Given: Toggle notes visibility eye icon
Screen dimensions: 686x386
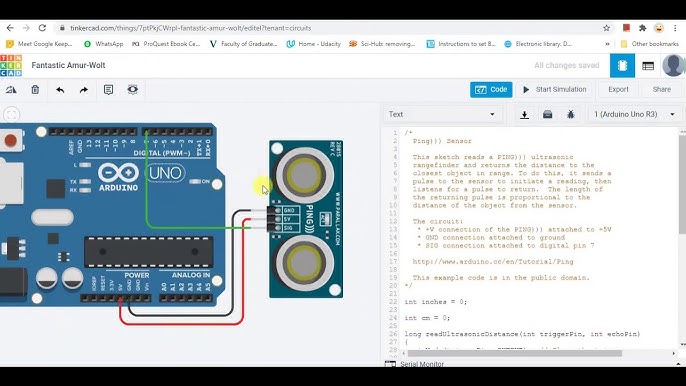Looking at the screenshot, I should [133, 90].
